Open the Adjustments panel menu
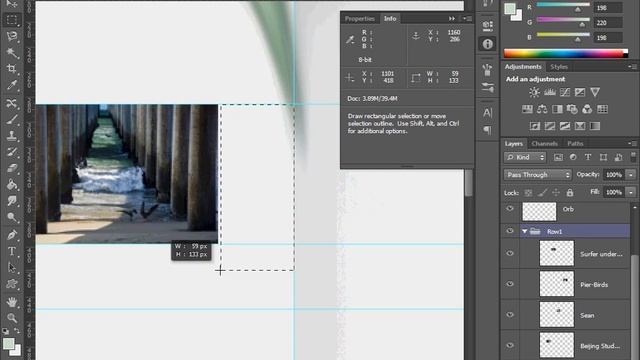 coord(632,67)
